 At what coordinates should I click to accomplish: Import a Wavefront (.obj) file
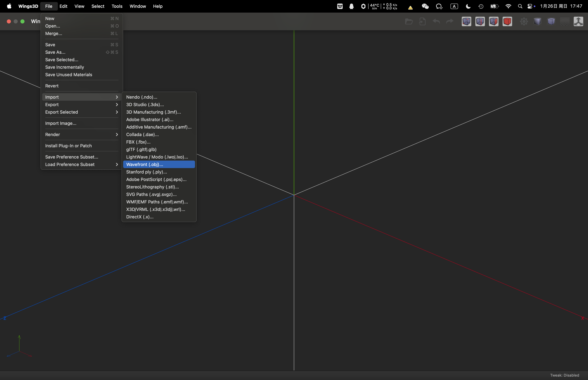tap(159, 164)
